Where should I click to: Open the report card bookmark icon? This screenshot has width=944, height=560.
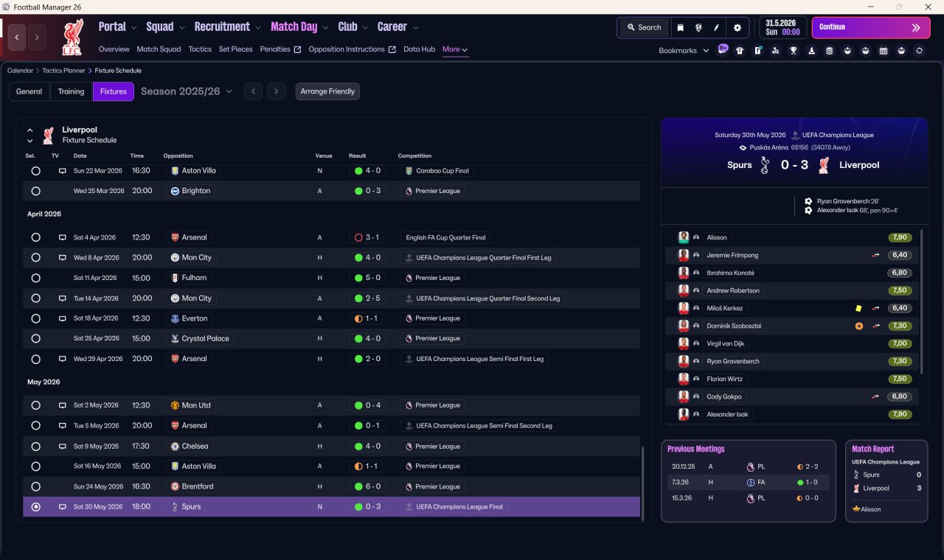[757, 51]
